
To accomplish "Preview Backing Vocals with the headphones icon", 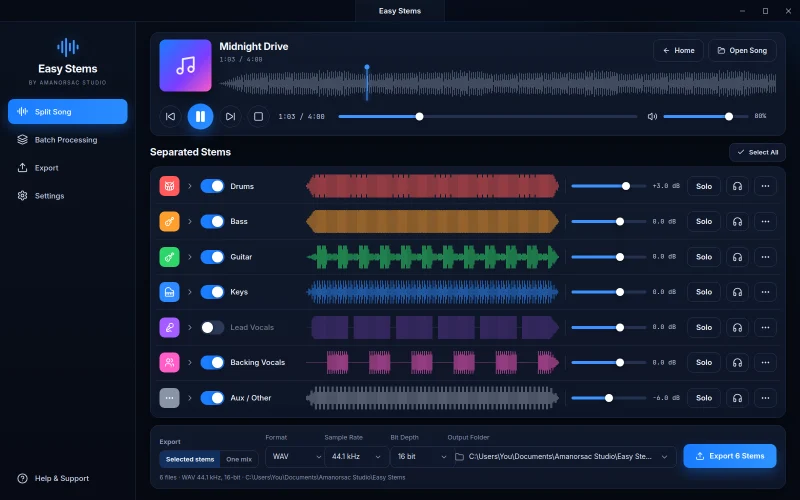I will [737, 362].
